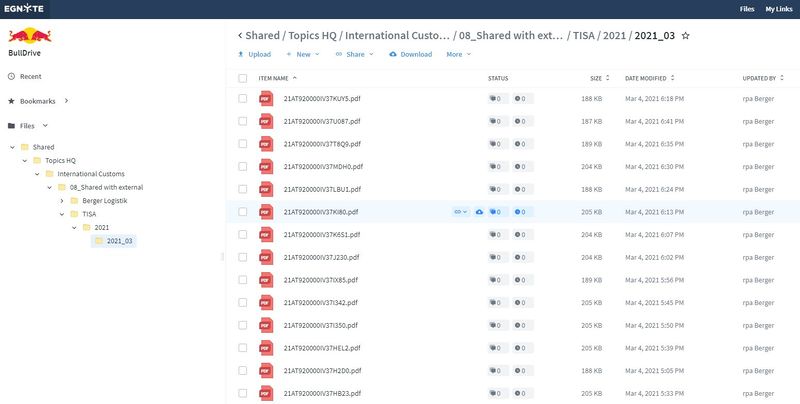Click PDF icon of 21AT920000IV37KUY5.pdf
The image size is (800, 404).
266,98
